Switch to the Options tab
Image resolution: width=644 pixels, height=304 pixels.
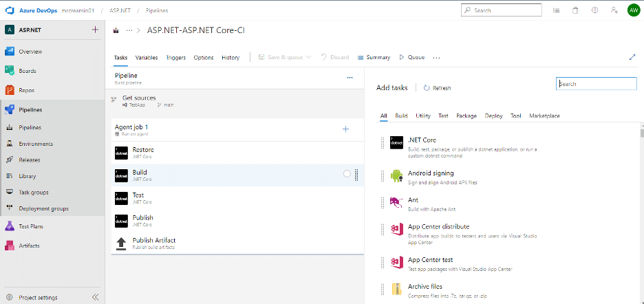204,58
